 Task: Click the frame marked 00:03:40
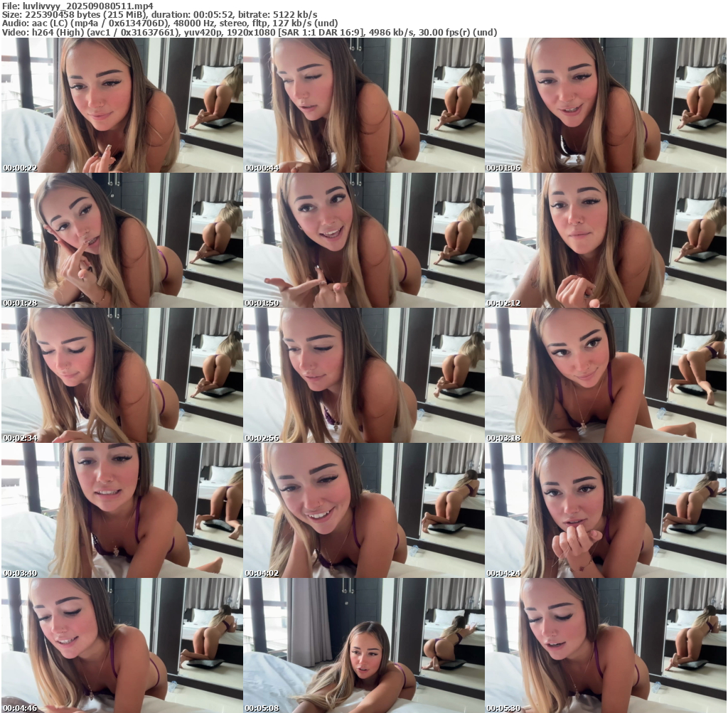[x=122, y=510]
